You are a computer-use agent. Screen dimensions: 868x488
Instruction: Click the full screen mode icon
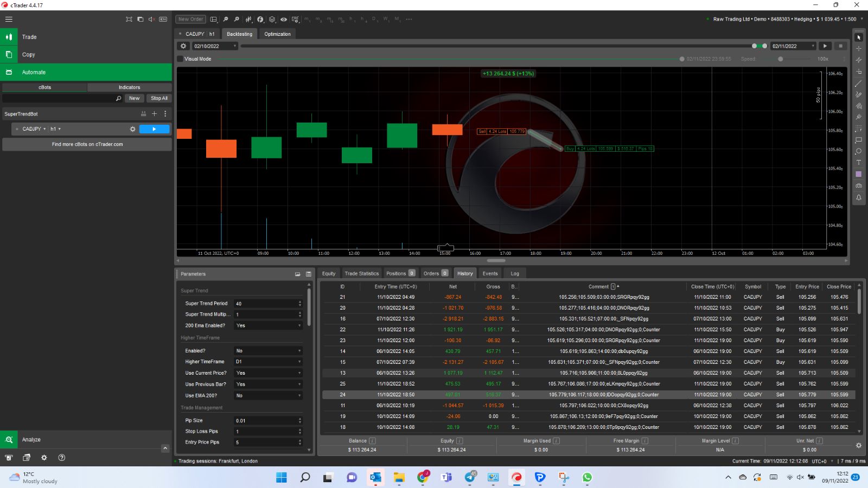click(x=129, y=19)
